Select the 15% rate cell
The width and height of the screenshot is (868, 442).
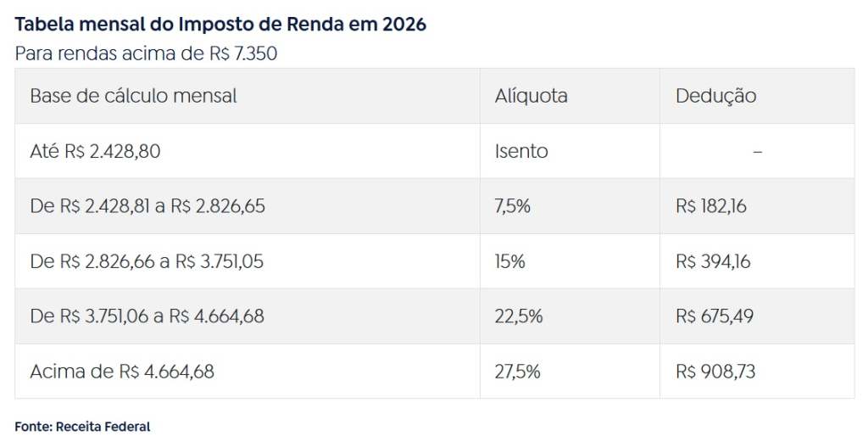coord(510,261)
